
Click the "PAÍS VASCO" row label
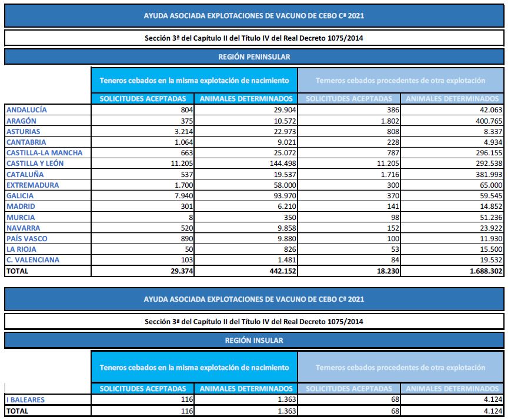(26, 239)
